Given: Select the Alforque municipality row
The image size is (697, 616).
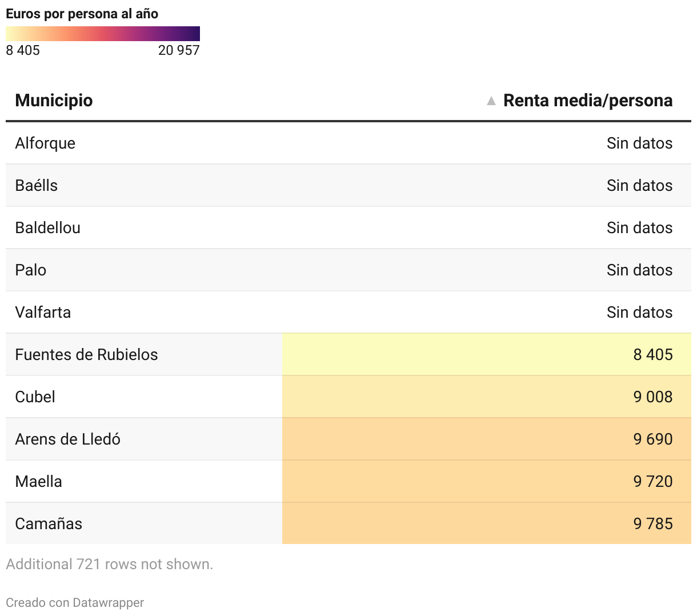Looking at the screenshot, I should tap(45, 143).
